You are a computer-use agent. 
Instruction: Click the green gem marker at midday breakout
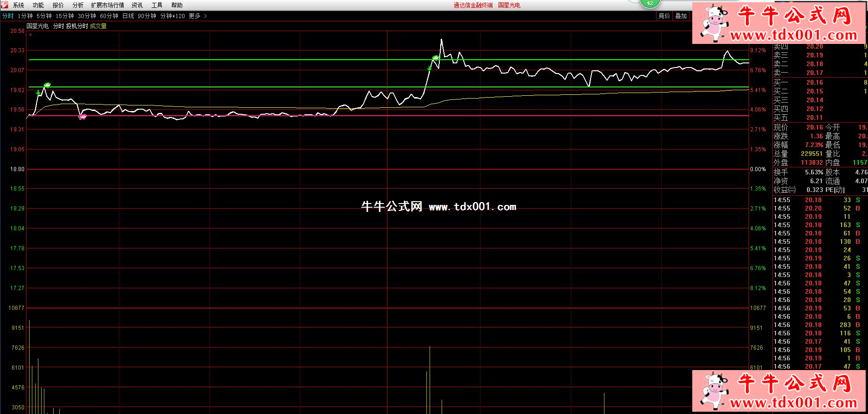click(435, 58)
